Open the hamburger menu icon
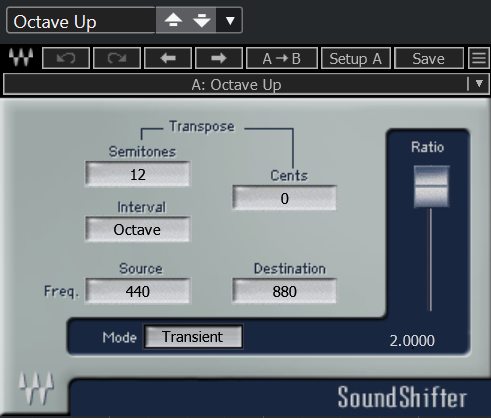Viewport: 491px width, 418px height. click(479, 58)
